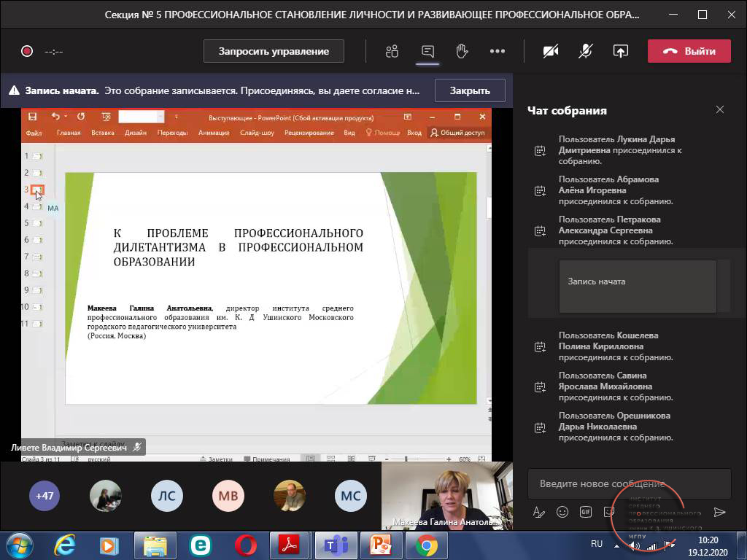Open more actions ellipsis menu
The image size is (747, 560).
(498, 51)
